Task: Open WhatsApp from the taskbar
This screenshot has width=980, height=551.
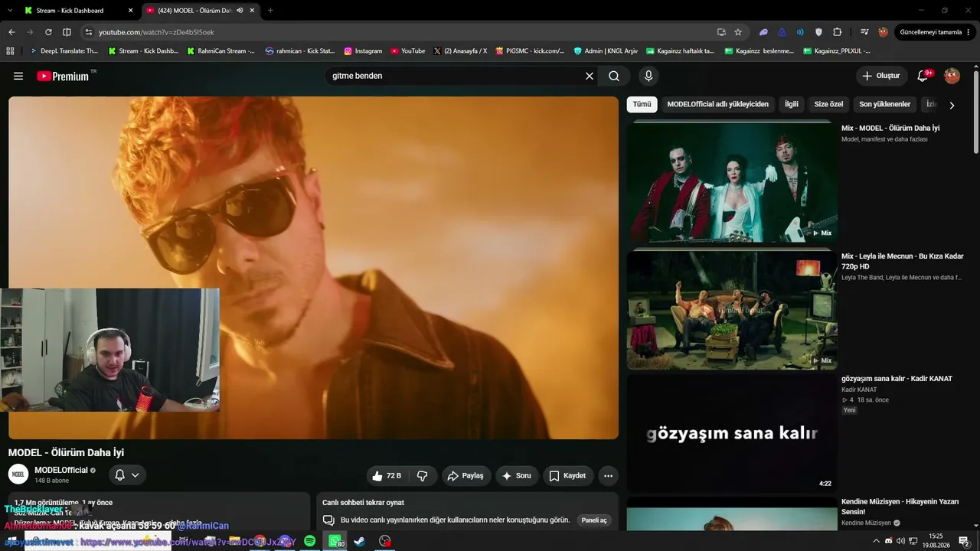Action: click(x=335, y=541)
